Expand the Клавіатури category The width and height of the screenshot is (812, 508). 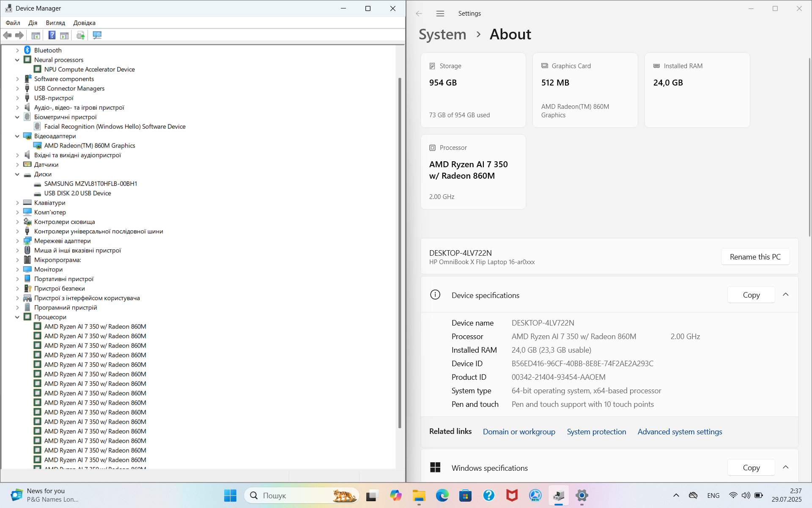click(17, 203)
